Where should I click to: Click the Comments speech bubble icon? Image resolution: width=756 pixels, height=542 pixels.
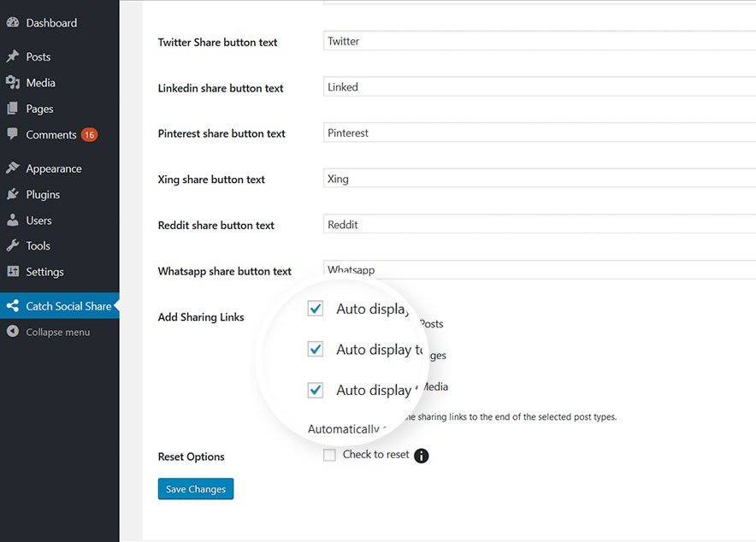tap(13, 134)
